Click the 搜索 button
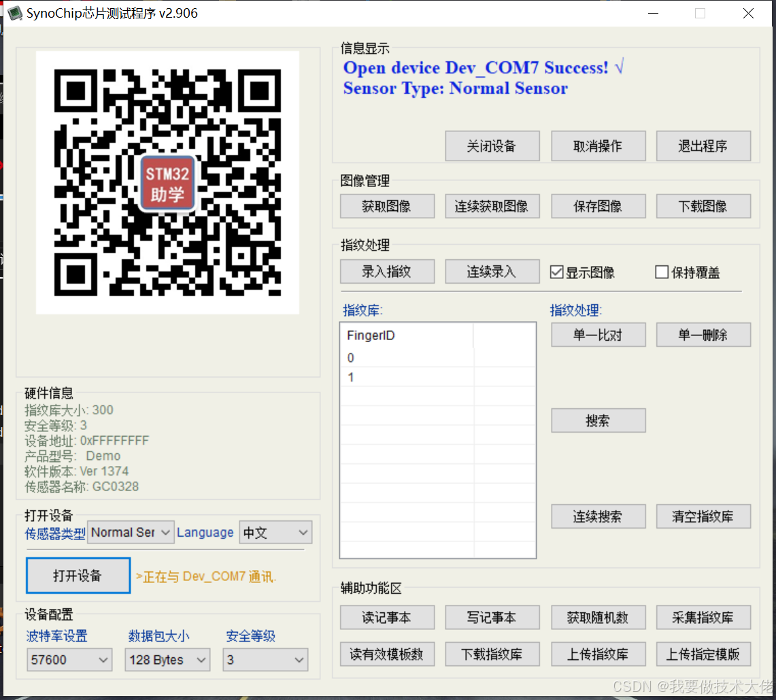Image resolution: width=776 pixels, height=700 pixels. (x=598, y=420)
